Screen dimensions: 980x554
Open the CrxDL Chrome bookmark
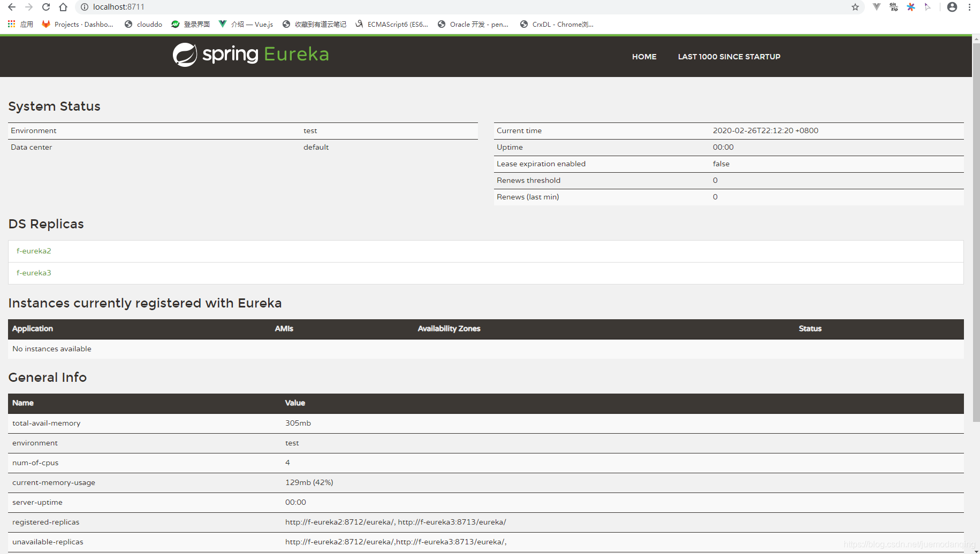[557, 24]
